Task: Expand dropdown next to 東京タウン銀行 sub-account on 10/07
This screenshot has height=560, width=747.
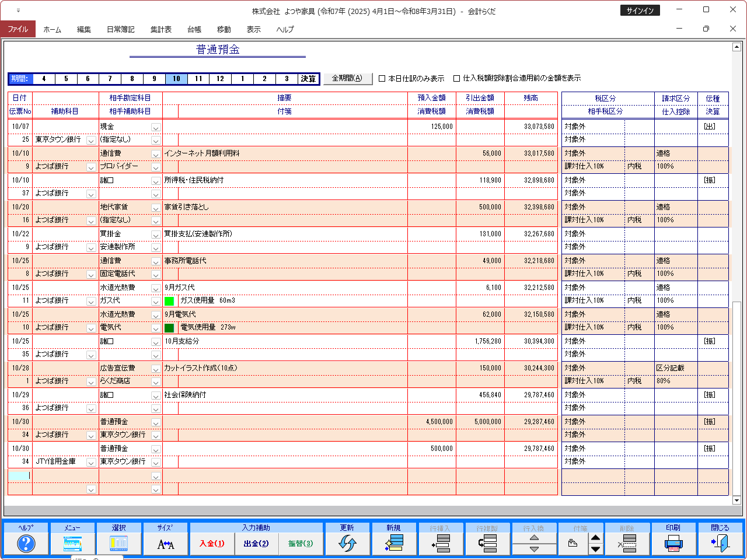Action: click(x=91, y=141)
